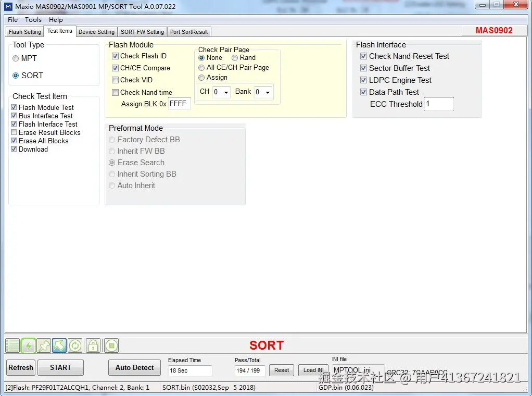532x396 pixels.
Task: Open the File menu
Action: click(12, 20)
